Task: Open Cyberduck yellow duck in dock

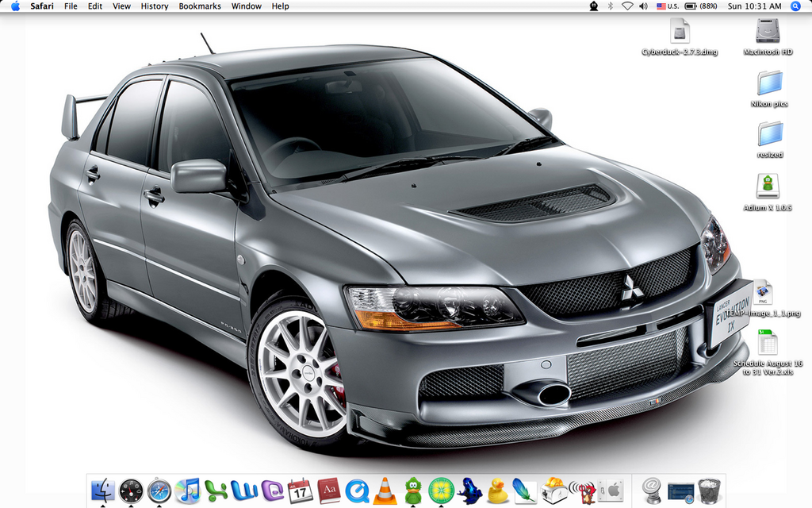Action: click(498, 491)
